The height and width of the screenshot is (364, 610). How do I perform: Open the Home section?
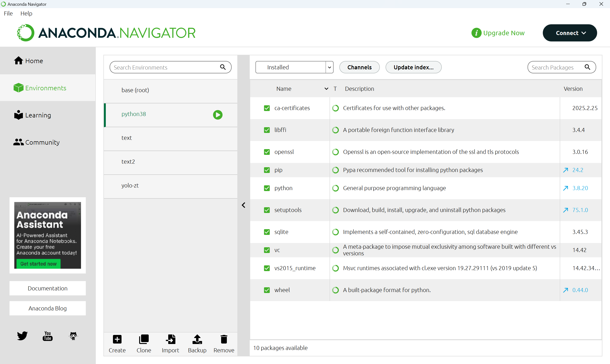coord(48,61)
